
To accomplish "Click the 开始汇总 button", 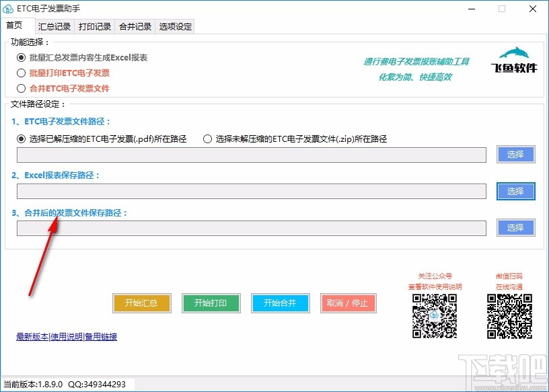I will (141, 303).
